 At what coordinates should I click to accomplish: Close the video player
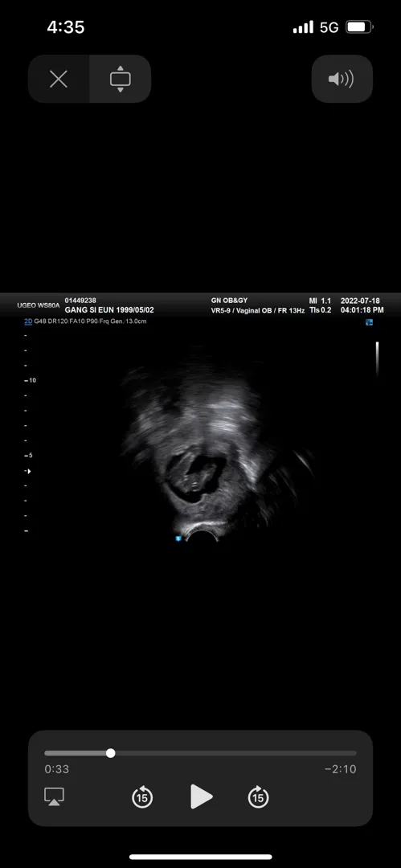59,79
